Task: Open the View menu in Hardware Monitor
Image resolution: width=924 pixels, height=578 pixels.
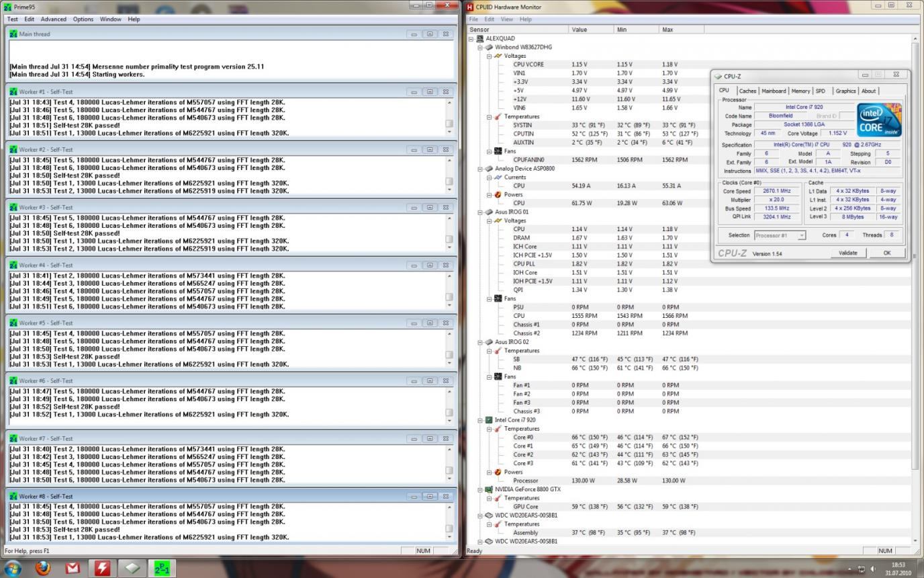Action: click(507, 19)
